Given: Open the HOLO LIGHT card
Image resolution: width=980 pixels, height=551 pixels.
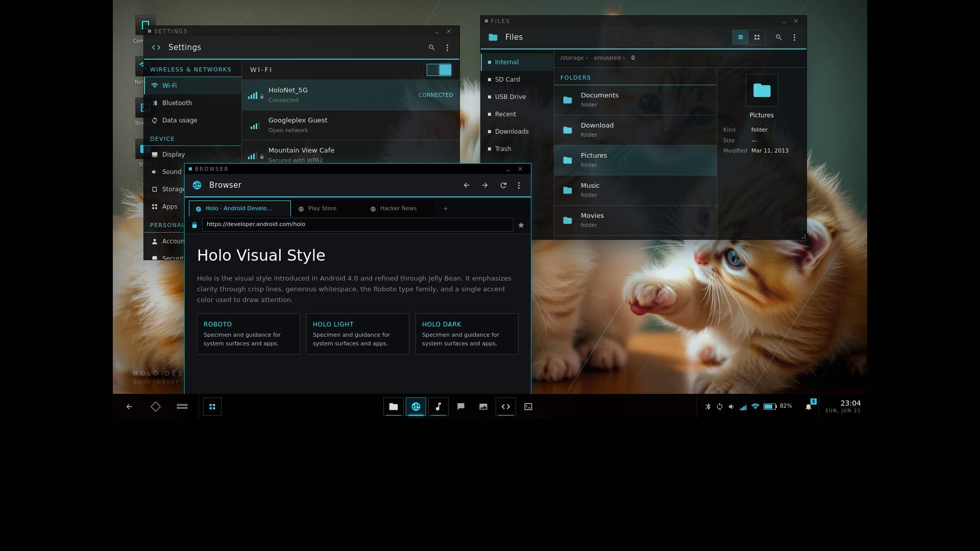Looking at the screenshot, I should (358, 334).
